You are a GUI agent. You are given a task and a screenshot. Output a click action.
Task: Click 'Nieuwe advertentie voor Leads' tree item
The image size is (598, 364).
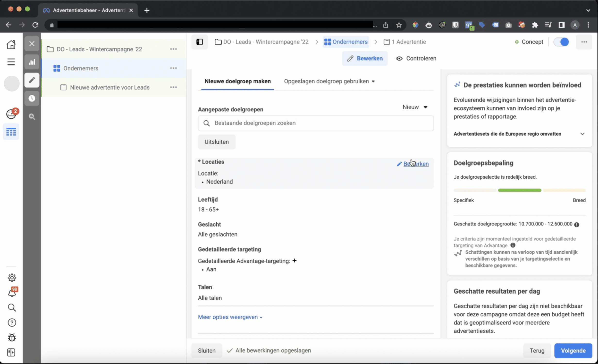point(110,87)
